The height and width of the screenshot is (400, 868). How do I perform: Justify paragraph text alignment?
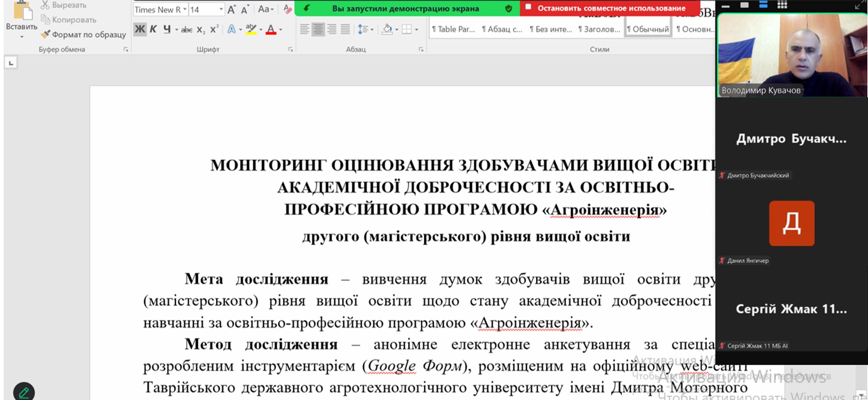[345, 30]
